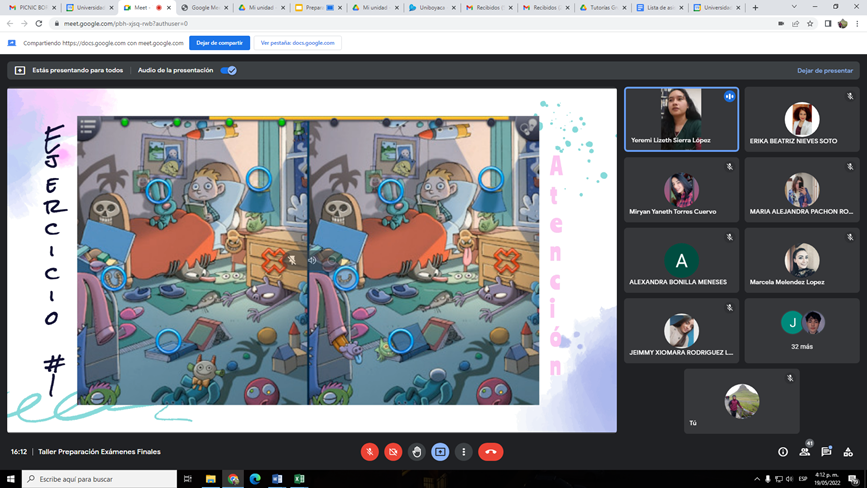Toggle presentation audio switch
The image size is (867, 488).
228,70
